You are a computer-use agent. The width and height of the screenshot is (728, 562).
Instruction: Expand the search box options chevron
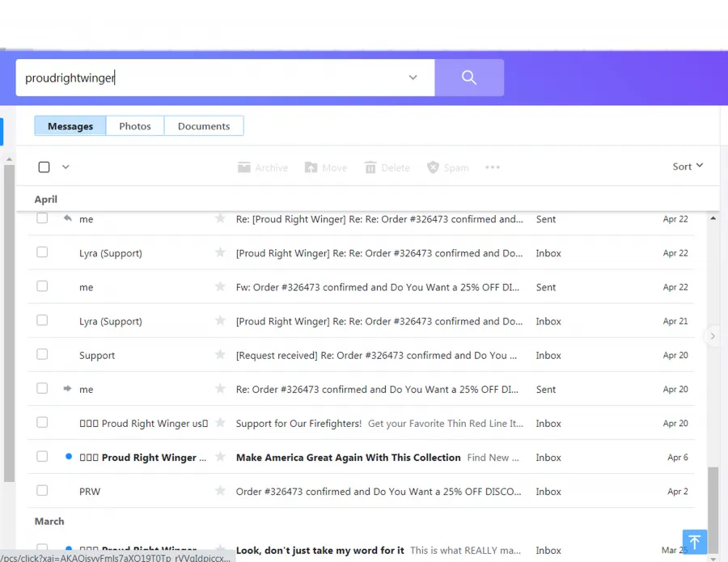413,78
